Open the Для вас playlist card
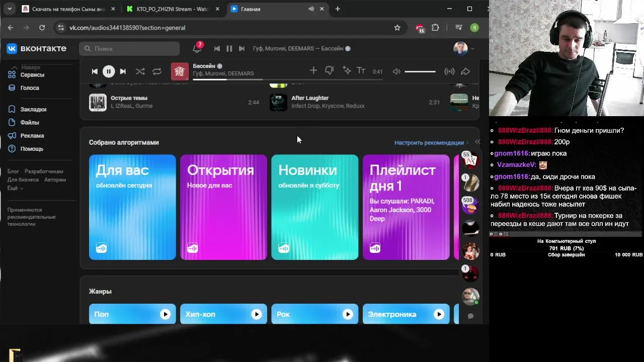The image size is (644, 362). [132, 207]
